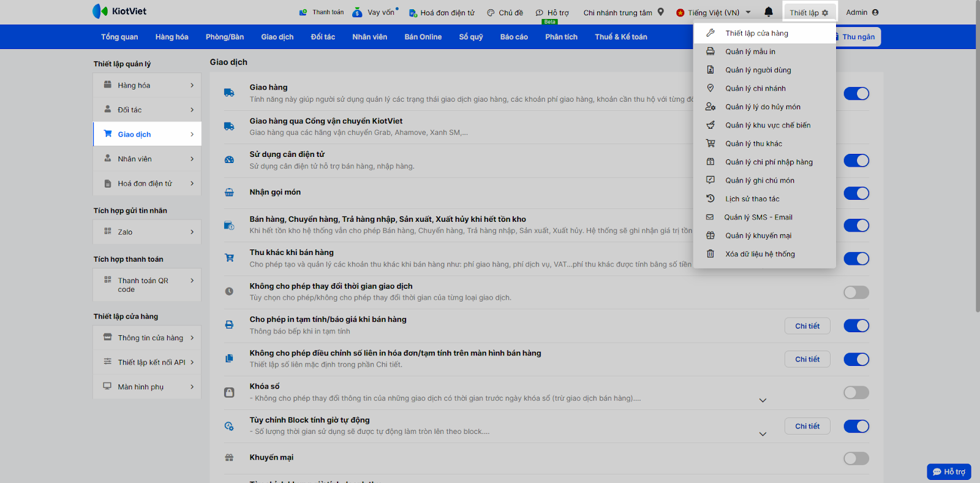Expand Tùy chỉnh Block tính giờ description chevron

(763, 434)
